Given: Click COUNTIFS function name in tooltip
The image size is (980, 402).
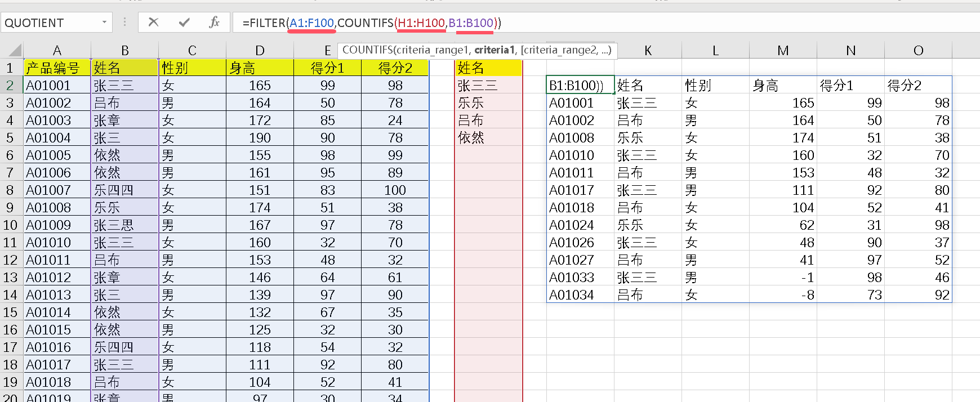Looking at the screenshot, I should pos(367,50).
